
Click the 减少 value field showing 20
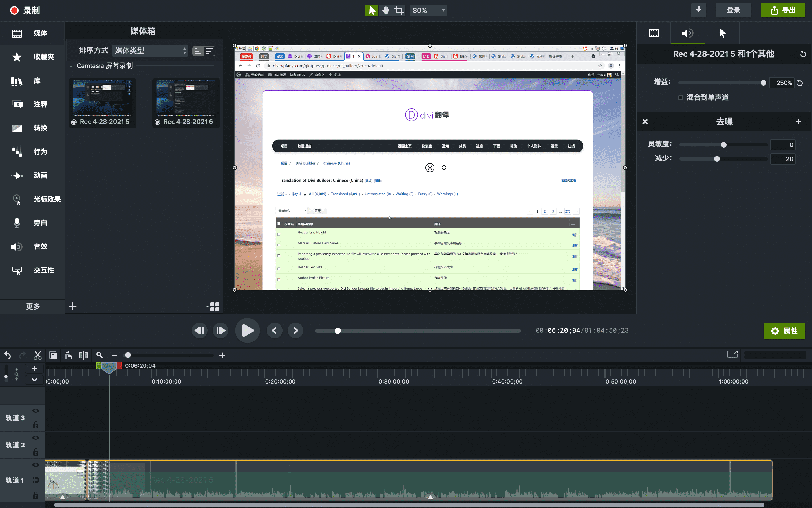[783, 159]
